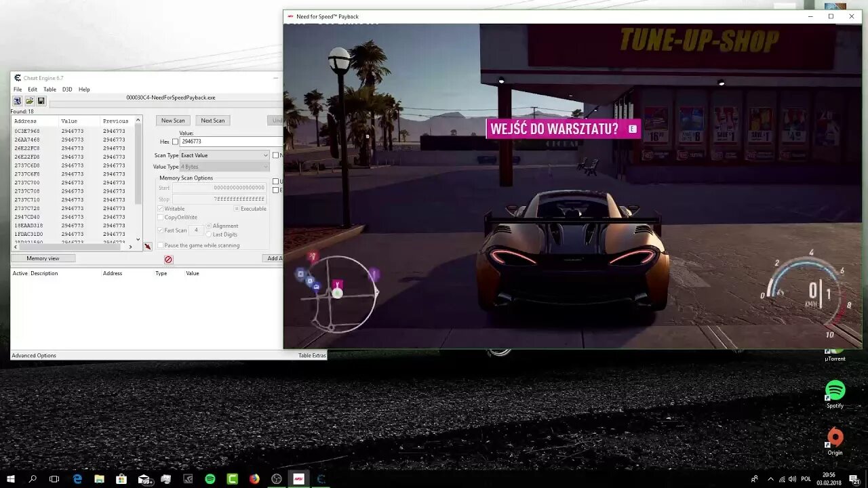The height and width of the screenshot is (488, 868).
Task: Click the results list scroll-down arrow
Action: click(x=138, y=239)
